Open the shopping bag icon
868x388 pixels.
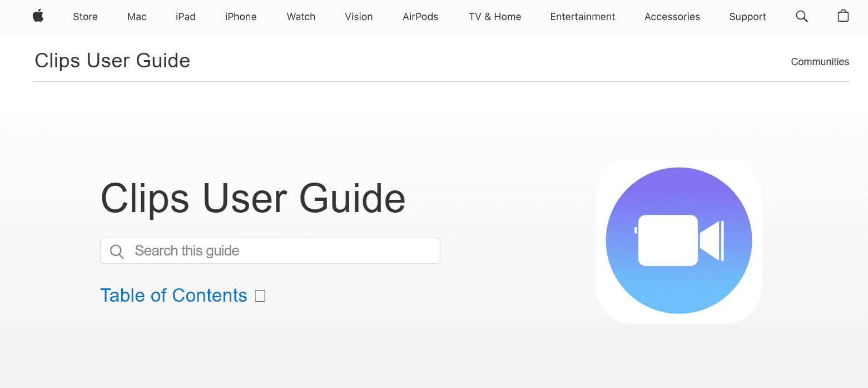843,16
